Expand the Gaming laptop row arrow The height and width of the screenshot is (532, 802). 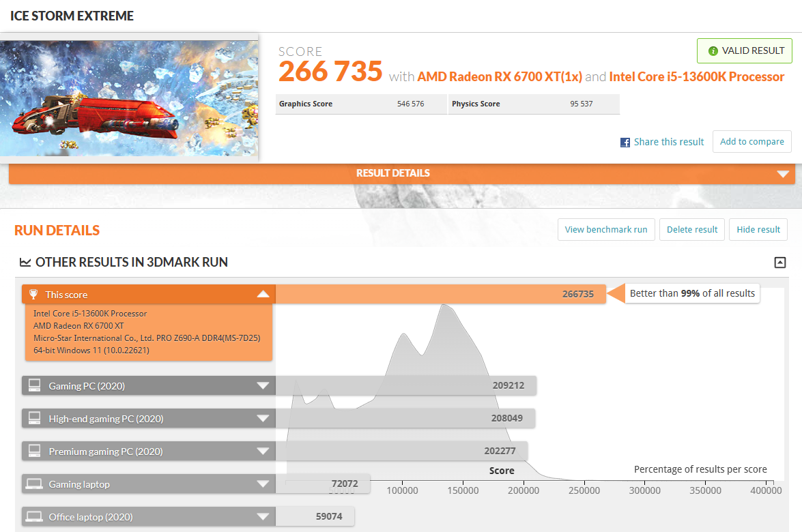pos(263,484)
